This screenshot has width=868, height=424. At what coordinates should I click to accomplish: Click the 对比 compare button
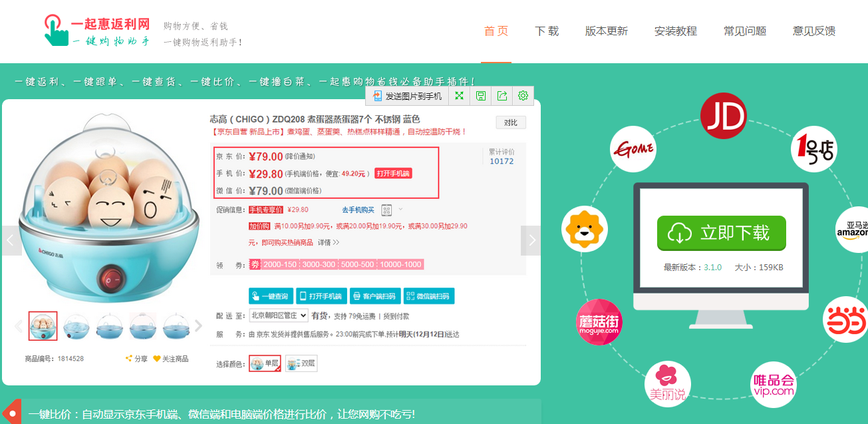(511, 122)
